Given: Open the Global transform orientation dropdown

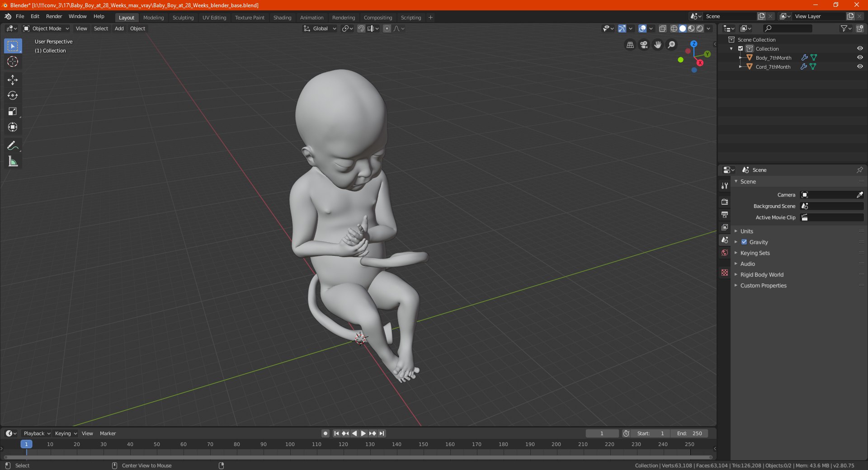Looking at the screenshot, I should (x=320, y=28).
